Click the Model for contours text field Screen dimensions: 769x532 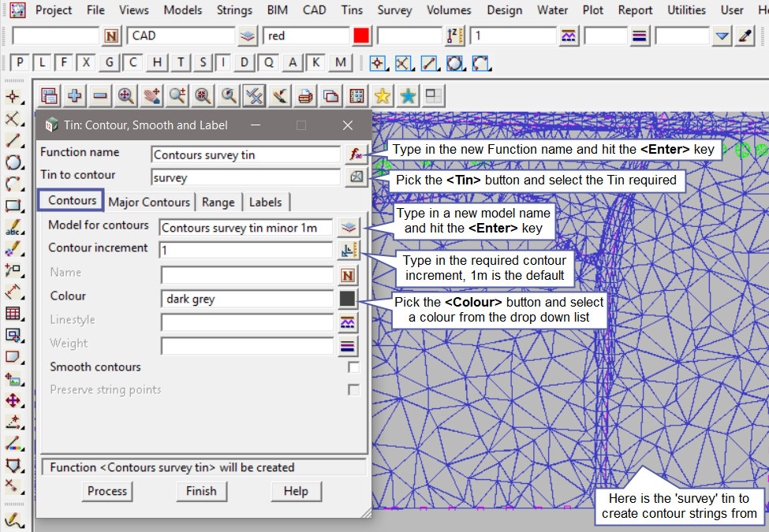click(x=246, y=228)
